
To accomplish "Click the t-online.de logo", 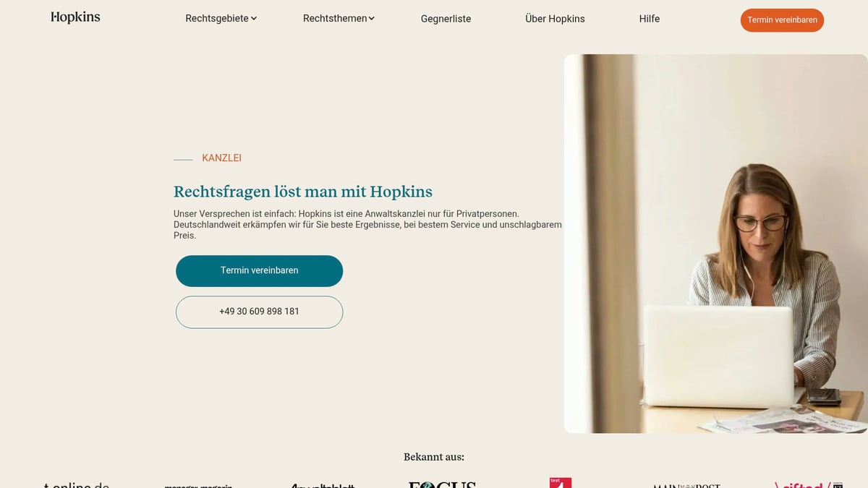I will (x=76, y=485).
